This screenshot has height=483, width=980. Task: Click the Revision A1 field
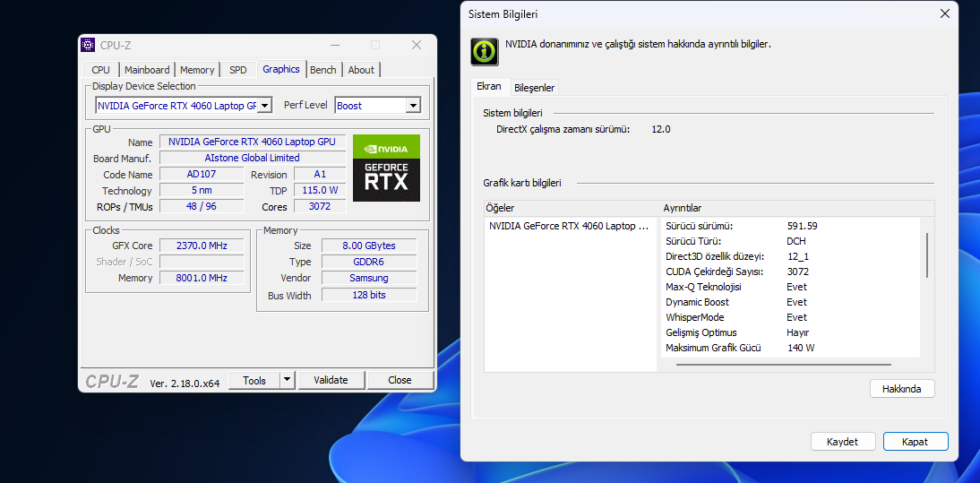pos(320,175)
